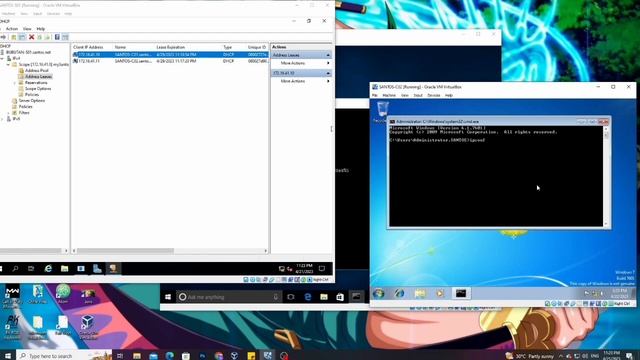Open Internet Explorer on Windows 7 taskbar
640x360 pixels.
click(x=400, y=293)
